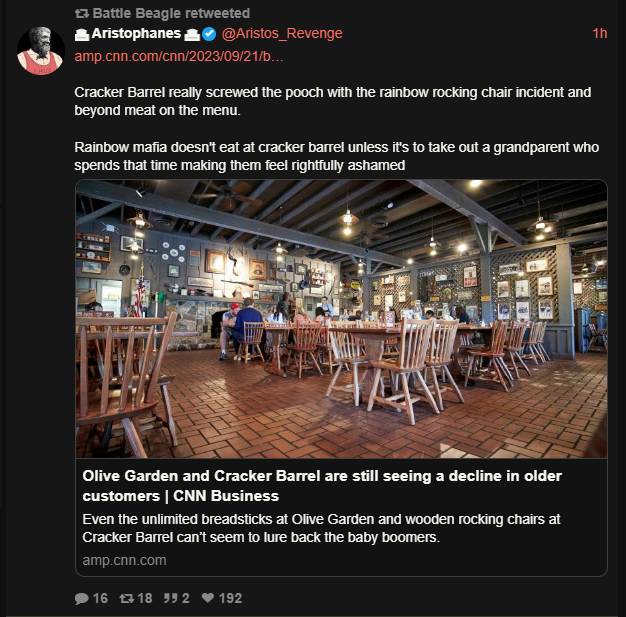Viewport: 626px width, 617px height.
Task: Click the reply comment bubble icon
Action: tap(81, 598)
